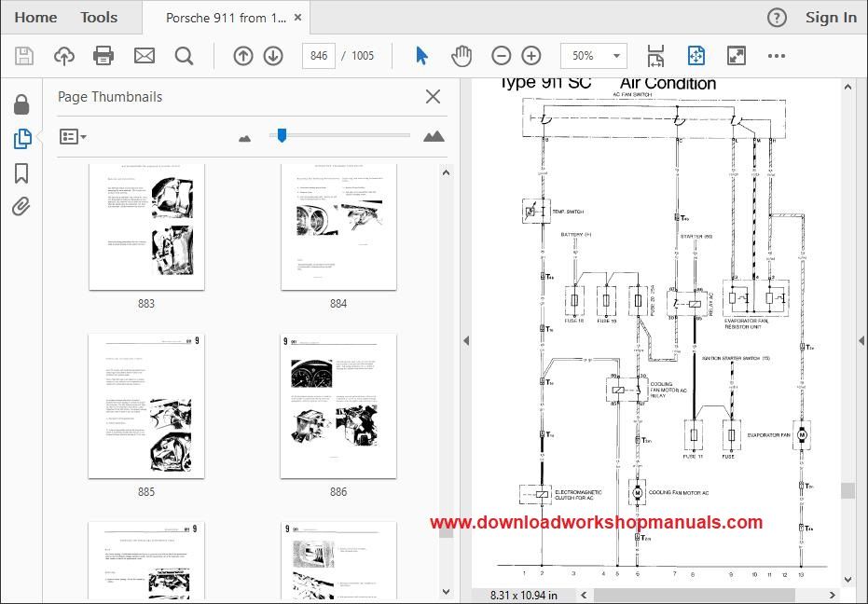868x604 pixels.
Task: Fit one full page icon
Action: pyautogui.click(x=696, y=56)
